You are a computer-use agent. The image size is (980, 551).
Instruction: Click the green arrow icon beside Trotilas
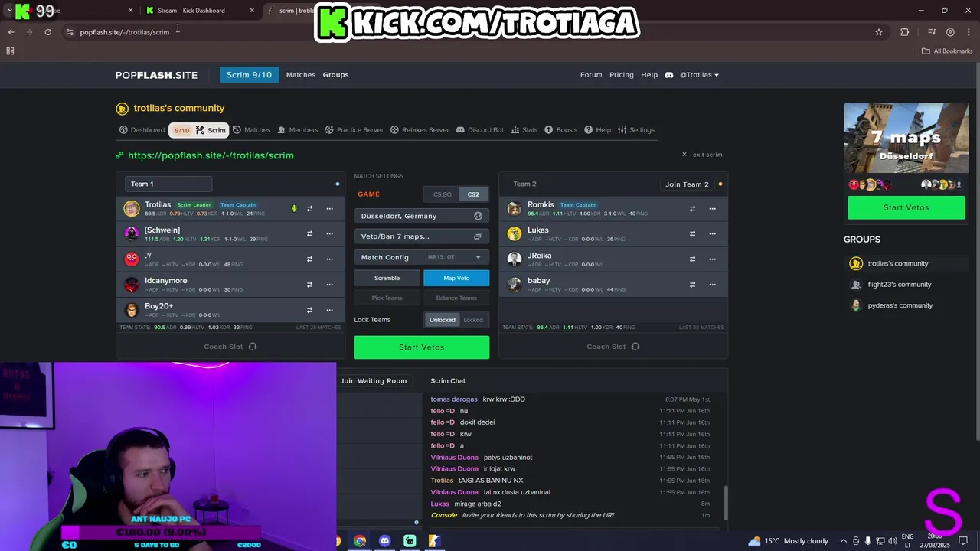point(294,208)
